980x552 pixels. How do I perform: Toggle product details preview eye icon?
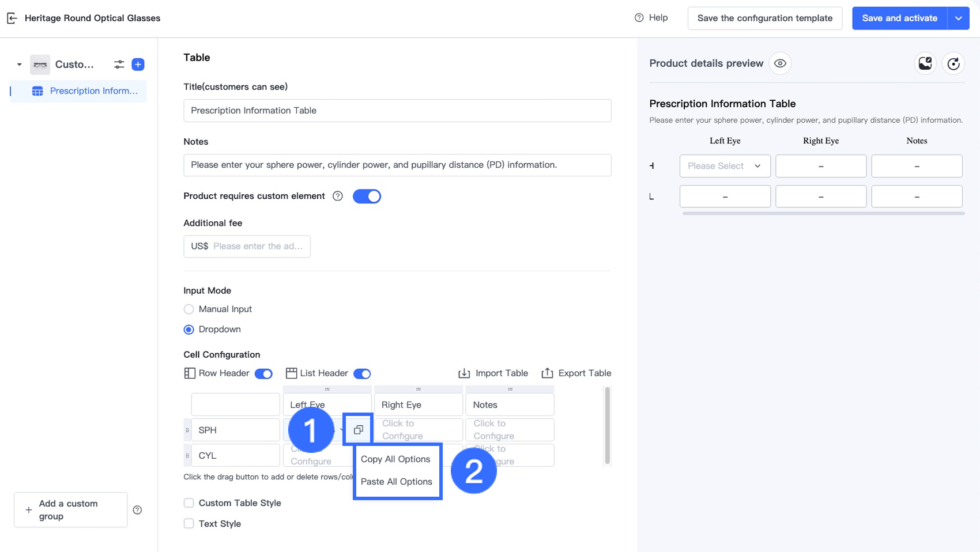[780, 63]
